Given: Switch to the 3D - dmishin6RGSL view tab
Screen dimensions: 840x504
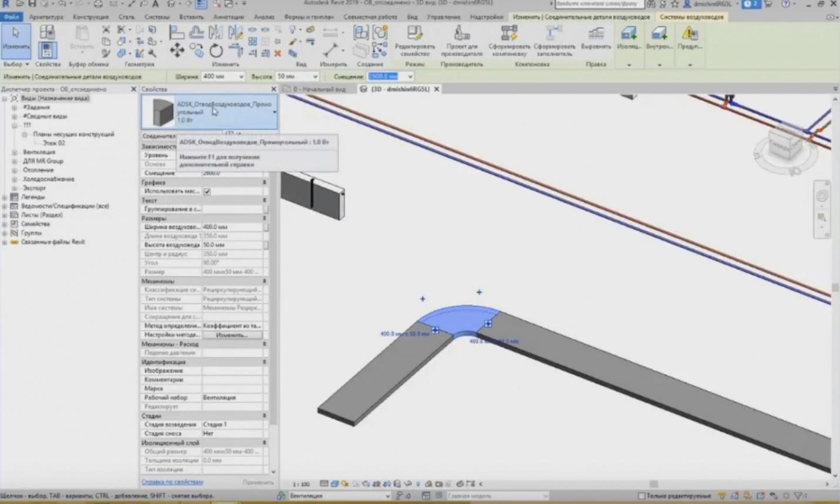Looking at the screenshot, I should click(x=400, y=89).
